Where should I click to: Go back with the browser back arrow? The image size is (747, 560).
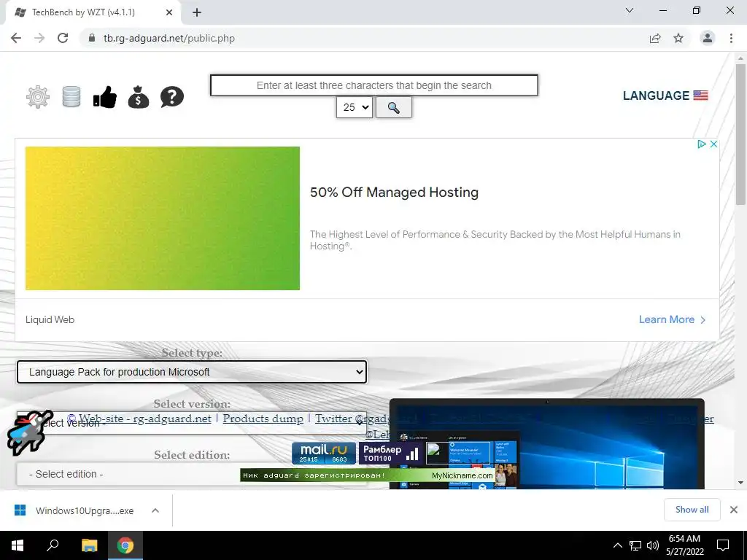16,38
